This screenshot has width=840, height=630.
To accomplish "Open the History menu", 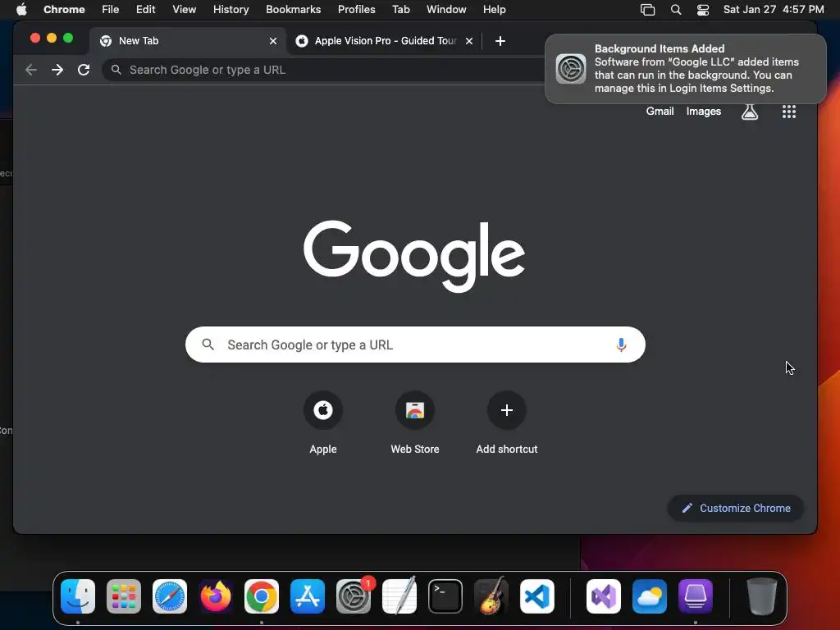I will pyautogui.click(x=231, y=9).
